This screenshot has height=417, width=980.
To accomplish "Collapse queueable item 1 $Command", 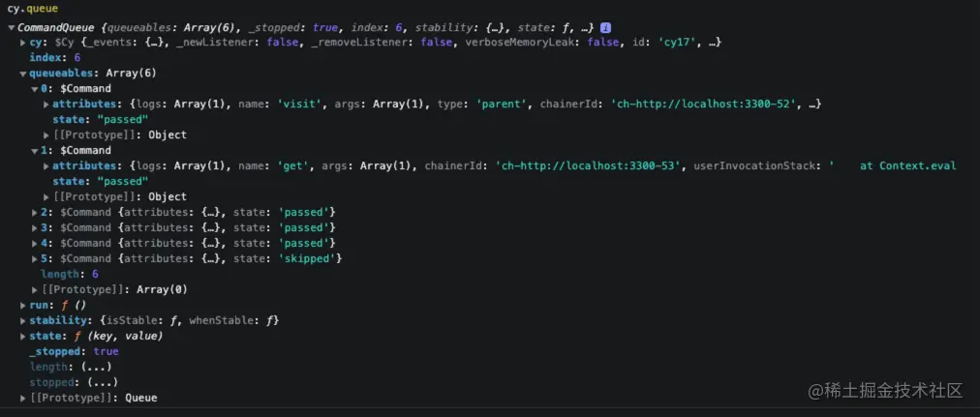I will coord(35,150).
